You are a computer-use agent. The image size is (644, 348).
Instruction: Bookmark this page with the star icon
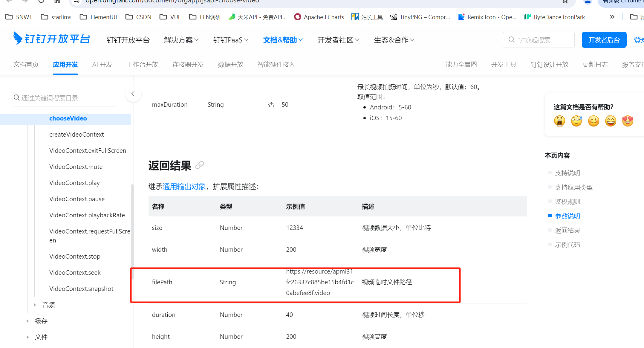tap(565, 1)
